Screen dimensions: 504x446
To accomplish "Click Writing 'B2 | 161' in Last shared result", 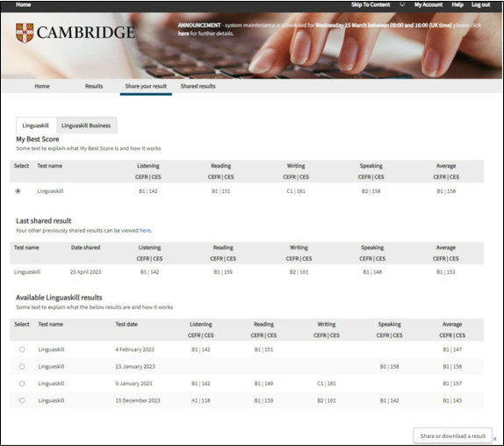I will pyautogui.click(x=299, y=272).
